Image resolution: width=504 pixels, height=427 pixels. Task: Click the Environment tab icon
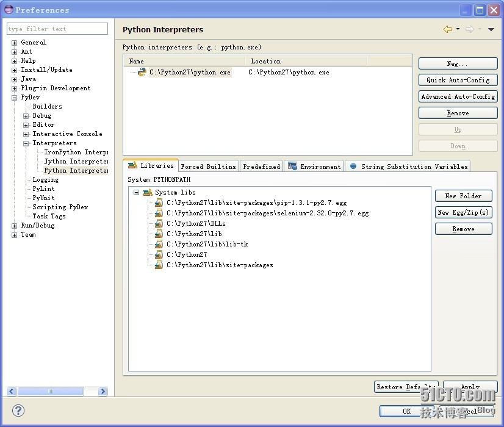click(292, 166)
